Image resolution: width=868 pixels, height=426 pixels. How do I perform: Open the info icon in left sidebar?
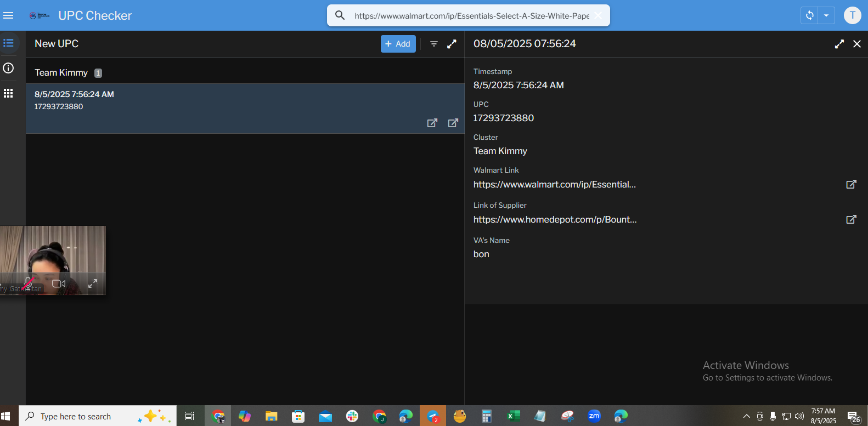pyautogui.click(x=8, y=68)
